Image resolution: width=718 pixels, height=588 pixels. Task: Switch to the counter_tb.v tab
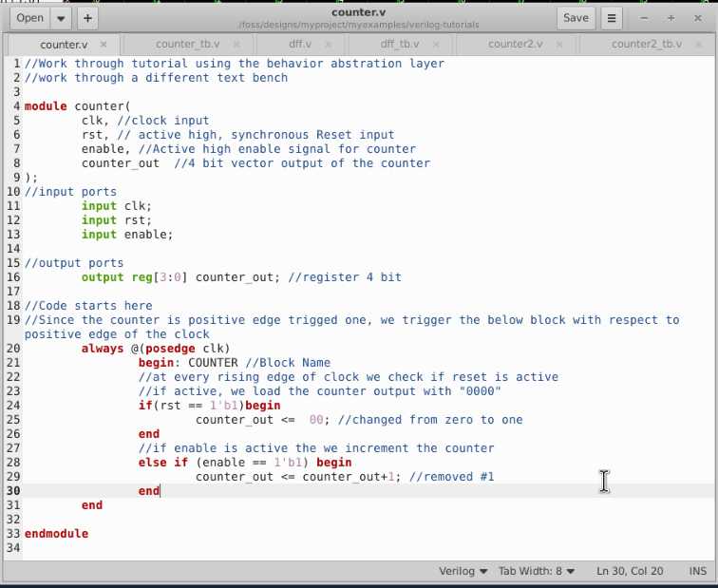tap(187, 45)
